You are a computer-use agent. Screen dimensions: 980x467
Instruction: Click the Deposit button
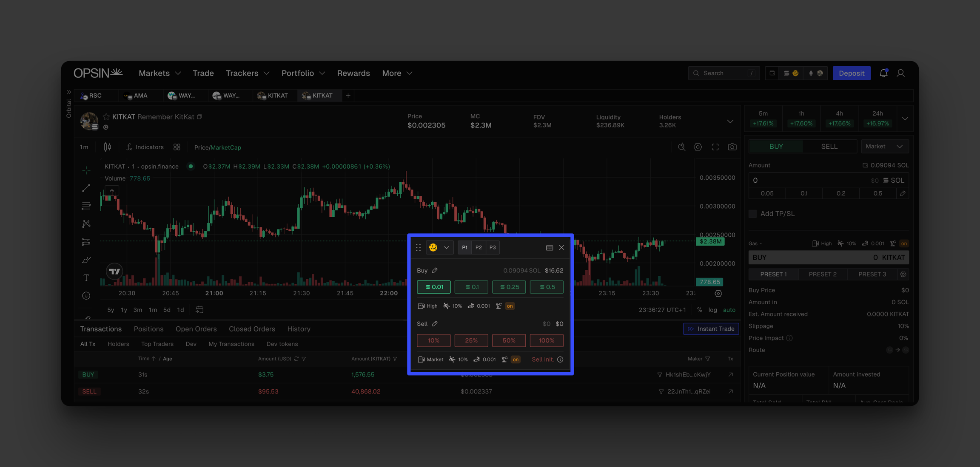[x=851, y=73]
